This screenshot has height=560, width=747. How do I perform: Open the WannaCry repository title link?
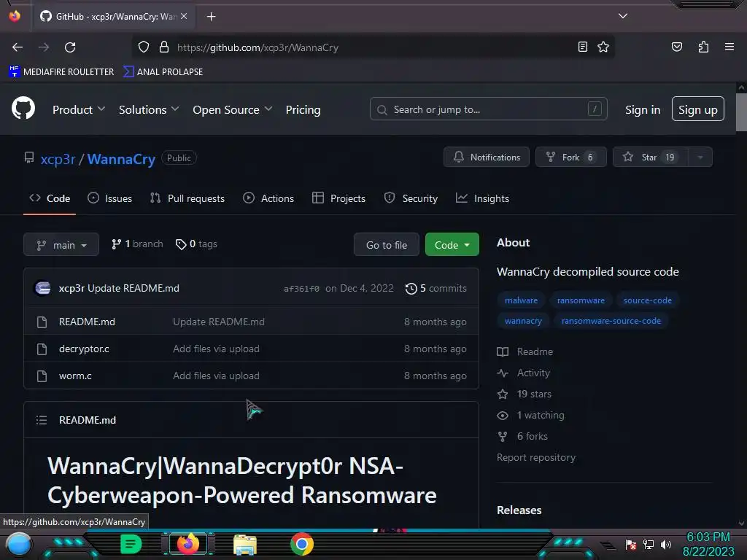pos(121,159)
